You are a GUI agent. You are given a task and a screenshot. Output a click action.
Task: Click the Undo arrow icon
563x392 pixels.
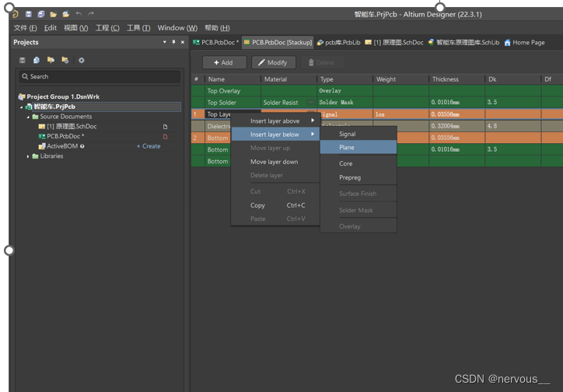(79, 14)
